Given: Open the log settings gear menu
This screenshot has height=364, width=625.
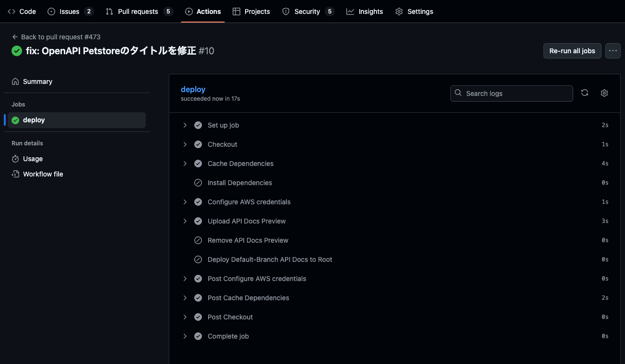Looking at the screenshot, I should click(604, 93).
